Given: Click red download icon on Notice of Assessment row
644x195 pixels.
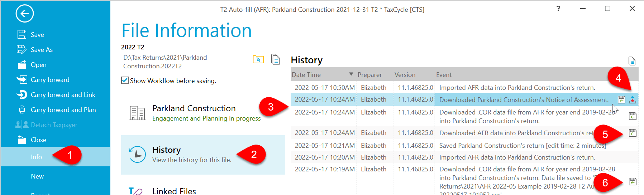Looking at the screenshot, I should pyautogui.click(x=633, y=100).
